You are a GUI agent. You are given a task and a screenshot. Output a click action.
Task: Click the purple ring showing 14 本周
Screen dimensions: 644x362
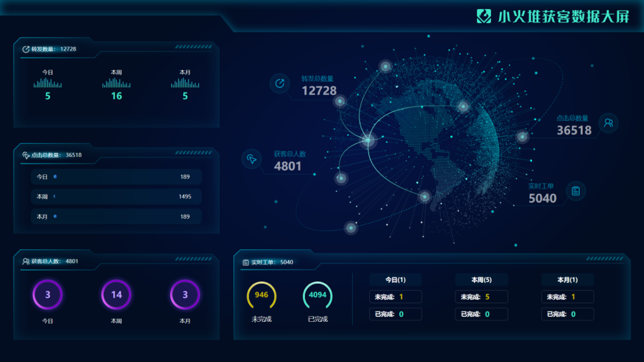[116, 295]
